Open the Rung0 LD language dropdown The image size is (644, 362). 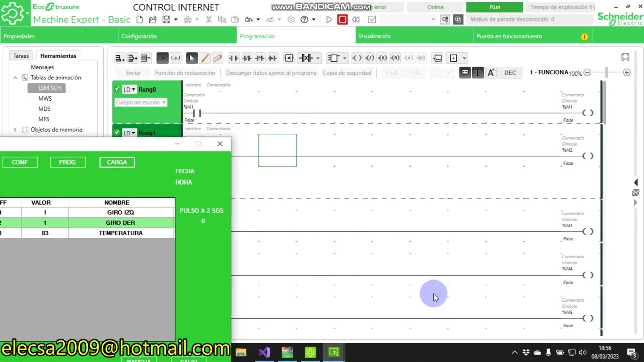[x=129, y=89]
